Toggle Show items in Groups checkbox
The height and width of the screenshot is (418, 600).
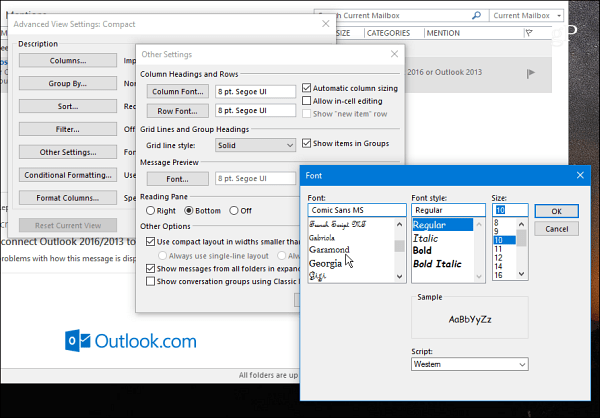point(306,144)
